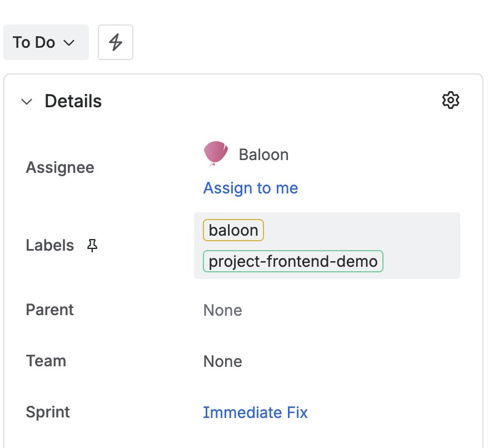This screenshot has width=488, height=448.
Task: Click the chevron beside Details
Action: tap(27, 101)
